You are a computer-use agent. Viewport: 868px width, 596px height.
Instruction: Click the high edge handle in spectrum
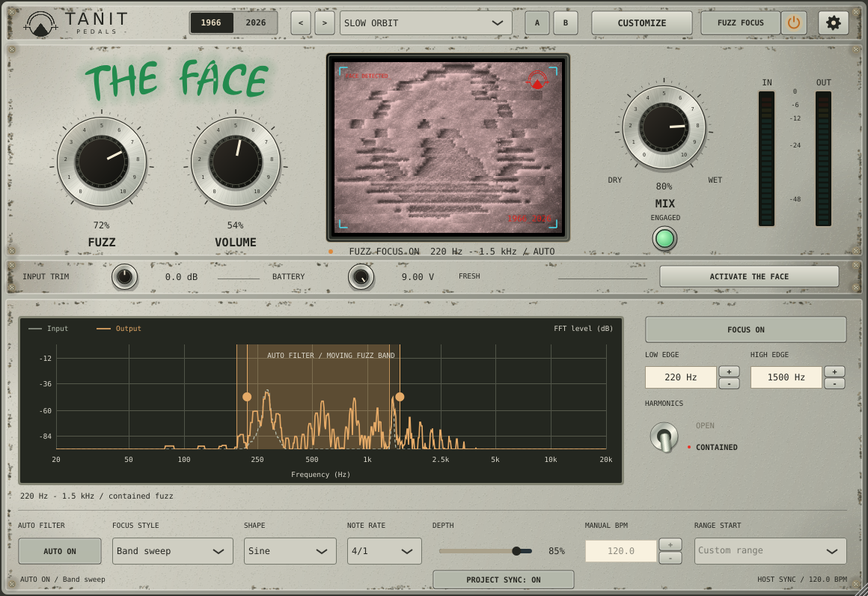(x=400, y=397)
